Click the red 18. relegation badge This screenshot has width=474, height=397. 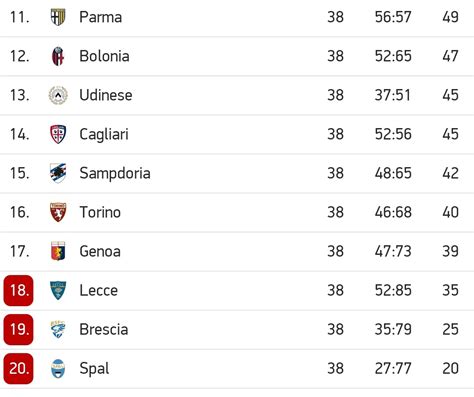[x=18, y=290]
